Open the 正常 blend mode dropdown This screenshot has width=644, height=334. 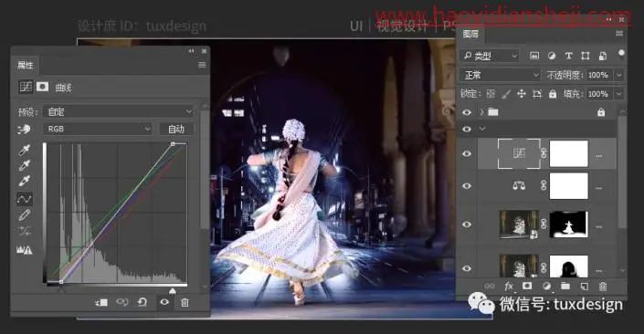[500, 75]
